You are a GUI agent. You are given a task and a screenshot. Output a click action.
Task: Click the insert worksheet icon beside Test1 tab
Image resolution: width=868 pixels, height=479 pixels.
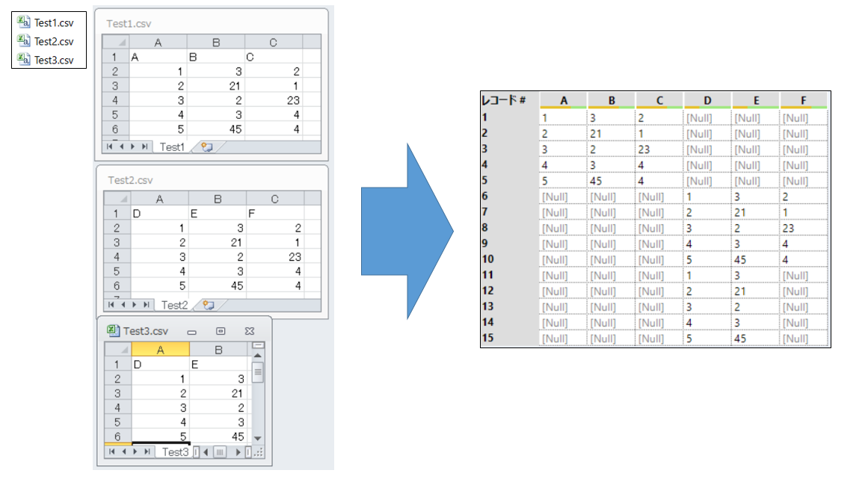(x=207, y=147)
